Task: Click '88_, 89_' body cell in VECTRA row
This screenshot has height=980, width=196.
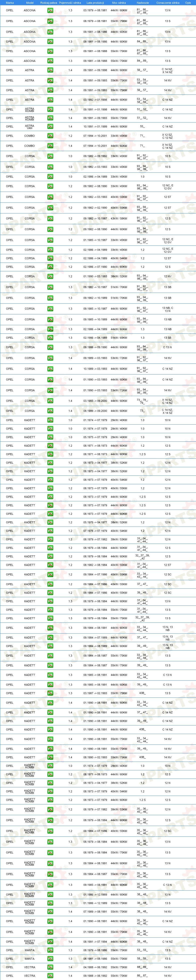Action: coord(143,967)
